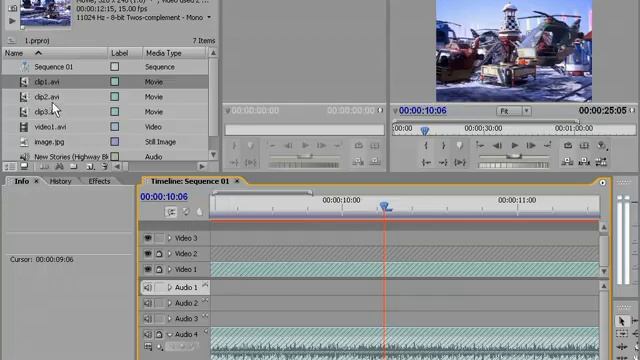
Task: Click the New Item icon in Project panel
Action: pos(90,167)
